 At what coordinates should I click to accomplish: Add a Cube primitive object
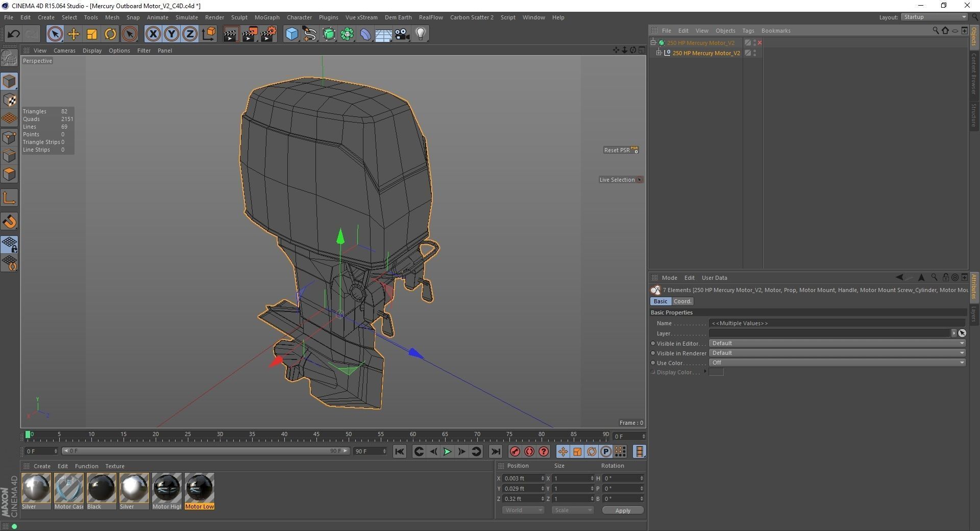pyautogui.click(x=291, y=34)
